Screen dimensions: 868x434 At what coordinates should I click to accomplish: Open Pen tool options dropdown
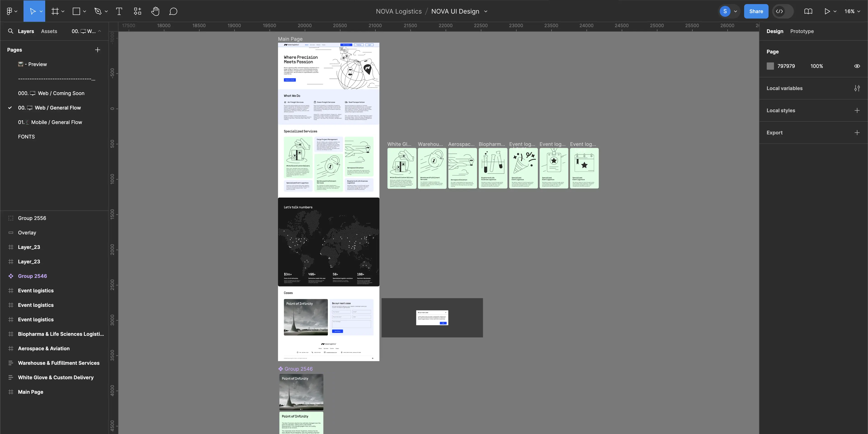tap(106, 12)
